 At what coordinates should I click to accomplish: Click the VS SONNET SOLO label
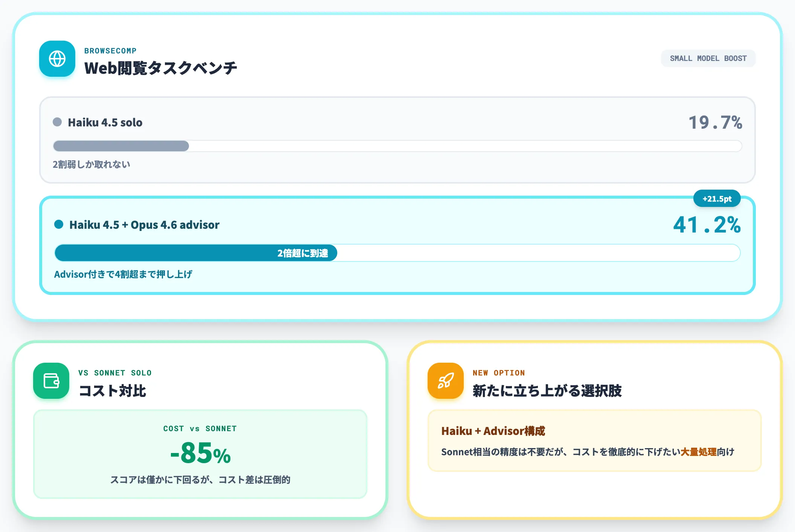115,373
